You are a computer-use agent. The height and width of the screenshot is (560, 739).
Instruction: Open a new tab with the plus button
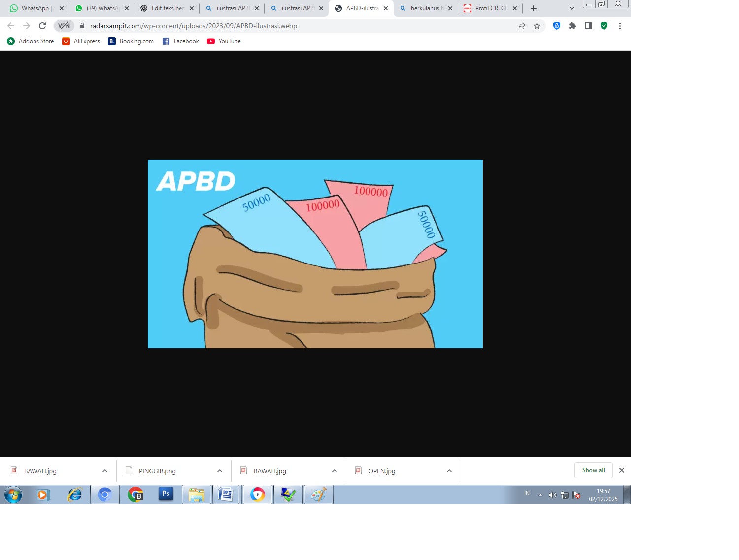[534, 8]
